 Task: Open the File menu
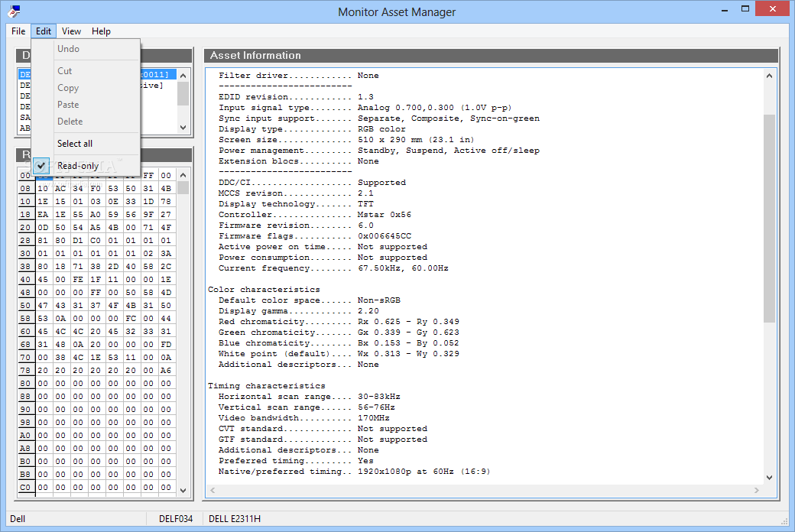(x=18, y=31)
